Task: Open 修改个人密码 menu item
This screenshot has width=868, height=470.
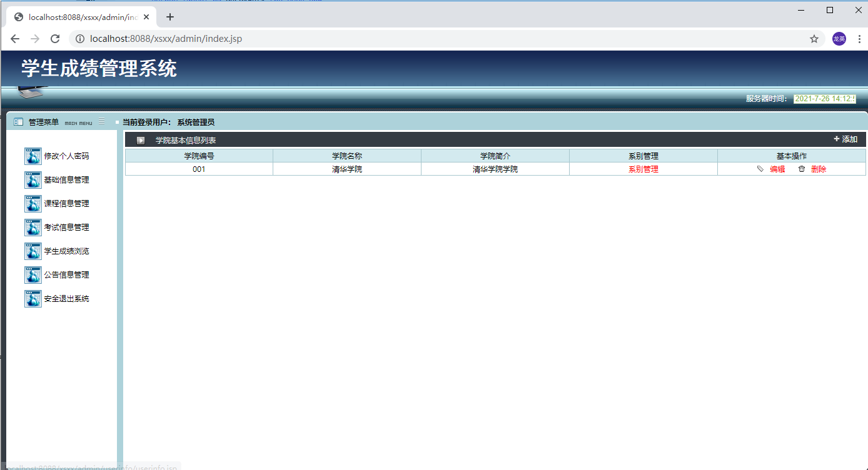Action: [x=66, y=156]
